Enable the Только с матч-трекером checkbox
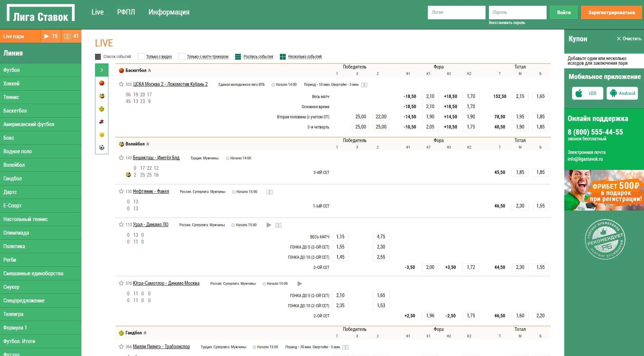 pyautogui.click(x=182, y=57)
